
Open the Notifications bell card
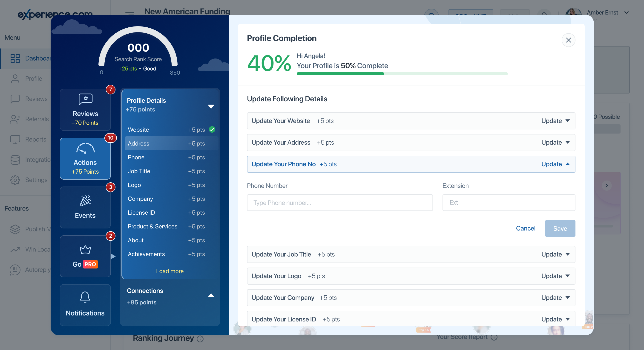[x=85, y=305]
